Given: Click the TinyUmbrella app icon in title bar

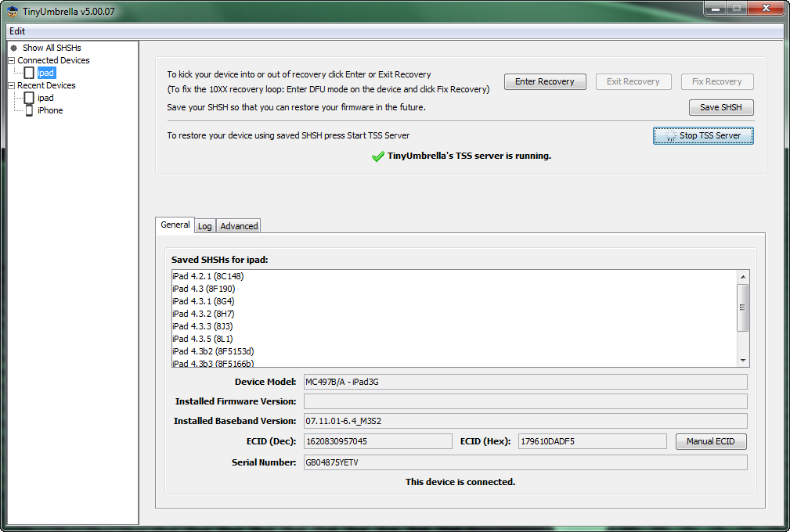Looking at the screenshot, I should (12, 11).
